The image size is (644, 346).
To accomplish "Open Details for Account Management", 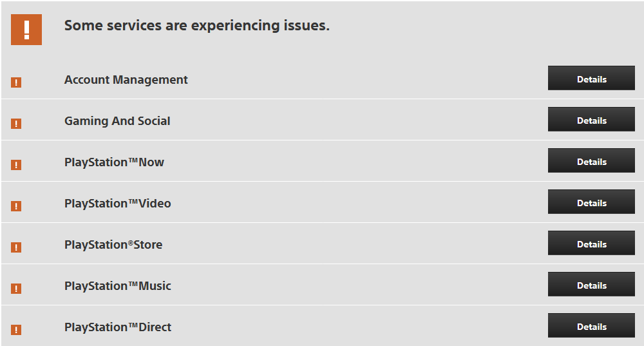I will click(591, 79).
